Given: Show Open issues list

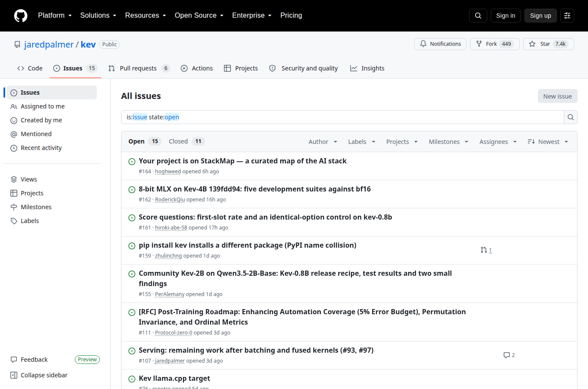Looking at the screenshot, I should (x=144, y=141).
